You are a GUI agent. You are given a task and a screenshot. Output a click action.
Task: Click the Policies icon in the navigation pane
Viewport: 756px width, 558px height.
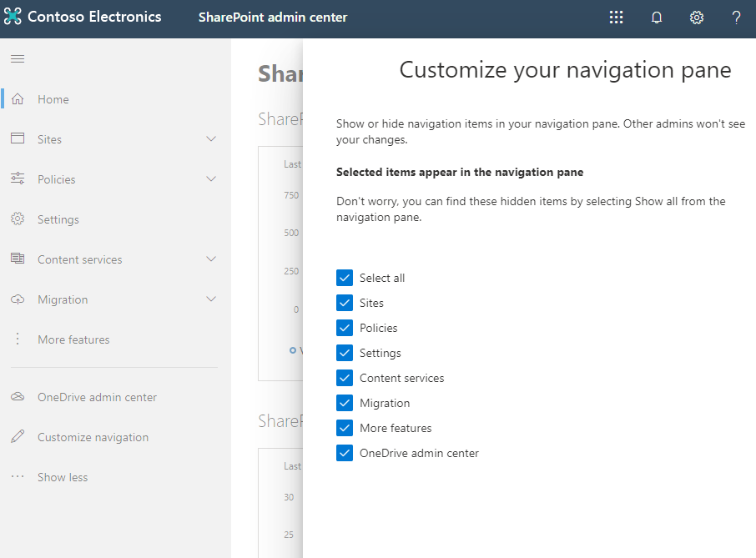(x=18, y=178)
